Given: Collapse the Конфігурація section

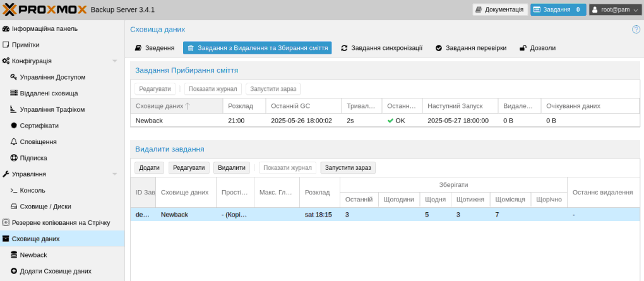Looking at the screenshot, I should [x=115, y=61].
